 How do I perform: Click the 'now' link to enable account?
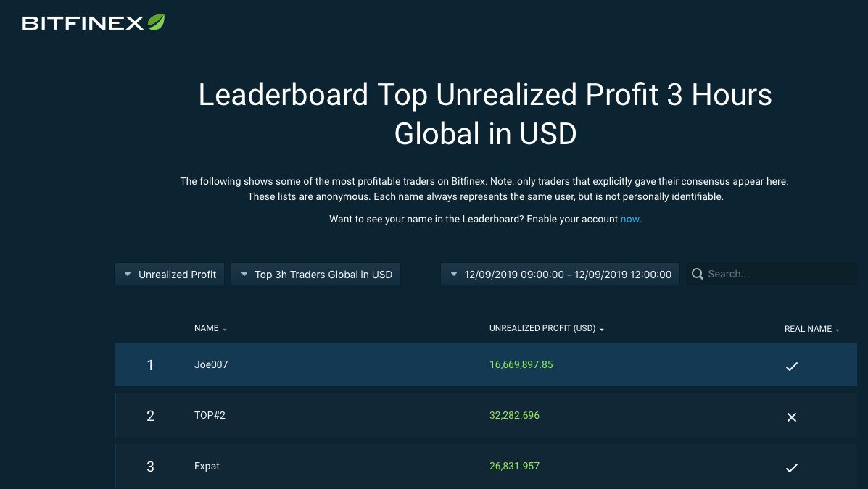[x=629, y=219]
